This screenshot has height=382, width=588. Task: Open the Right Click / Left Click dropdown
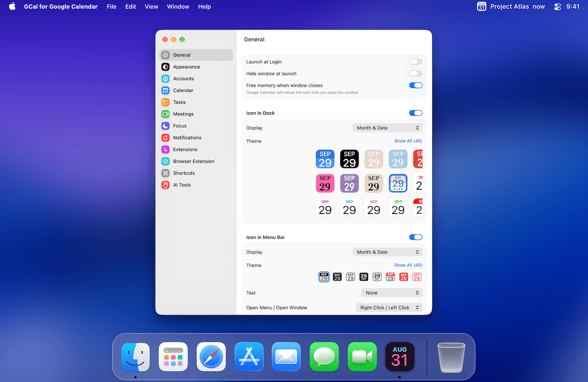pyautogui.click(x=389, y=308)
